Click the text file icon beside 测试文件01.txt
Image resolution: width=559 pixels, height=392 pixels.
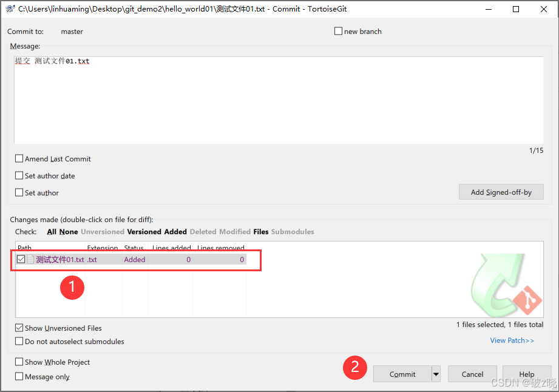point(31,260)
